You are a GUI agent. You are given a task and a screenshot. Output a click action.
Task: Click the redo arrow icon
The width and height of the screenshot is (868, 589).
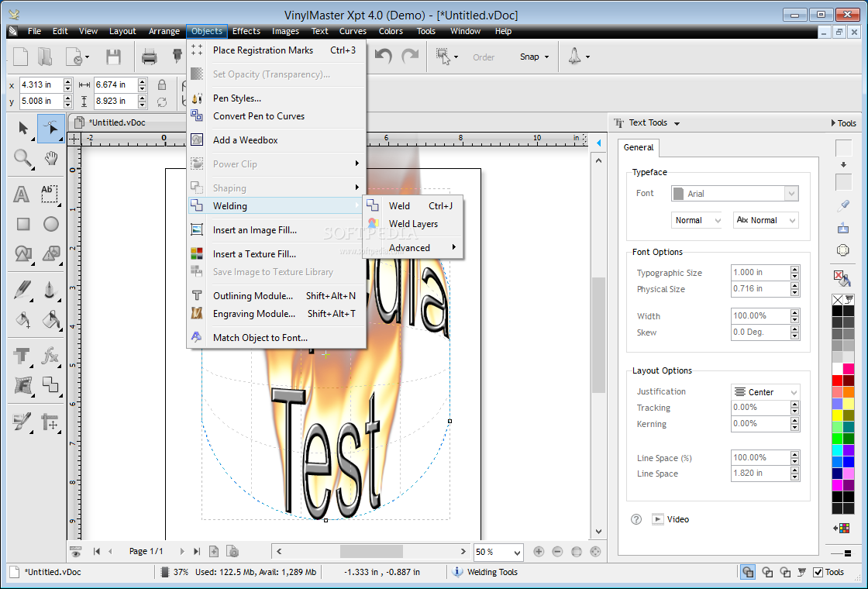tap(410, 56)
